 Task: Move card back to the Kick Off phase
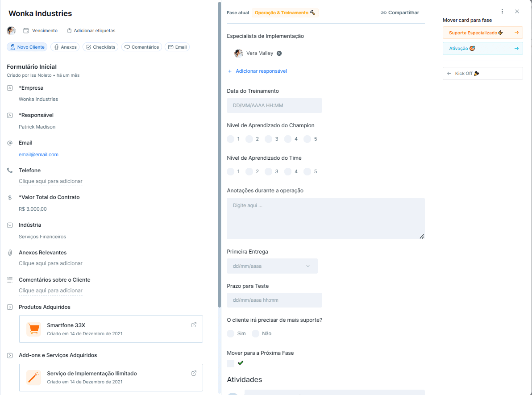coord(482,73)
